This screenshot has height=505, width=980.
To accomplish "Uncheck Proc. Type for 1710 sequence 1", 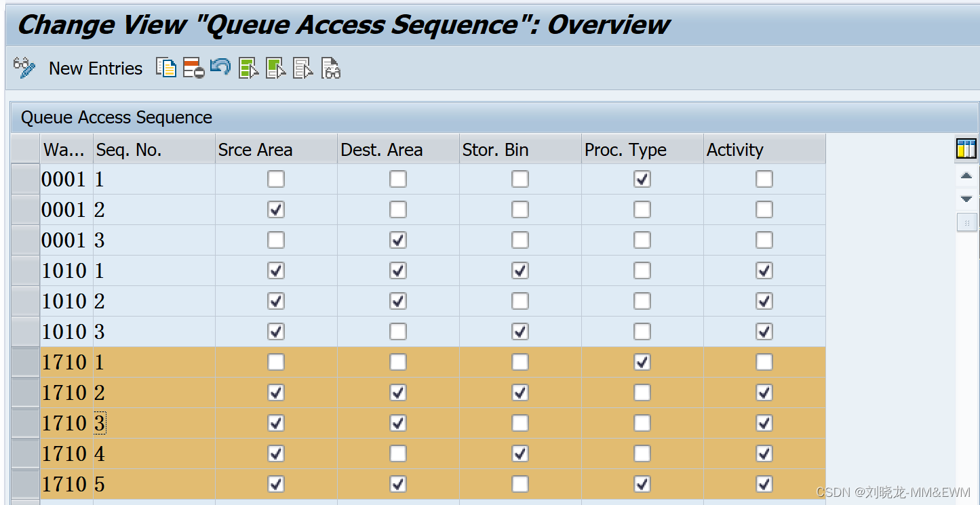I will (x=642, y=361).
